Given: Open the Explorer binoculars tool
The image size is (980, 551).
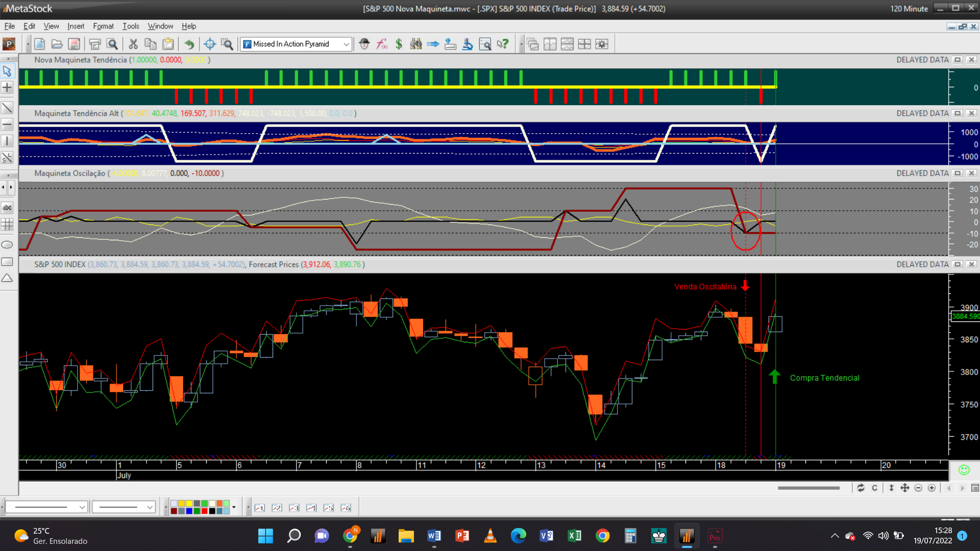Looking at the screenshot, I should tap(416, 44).
